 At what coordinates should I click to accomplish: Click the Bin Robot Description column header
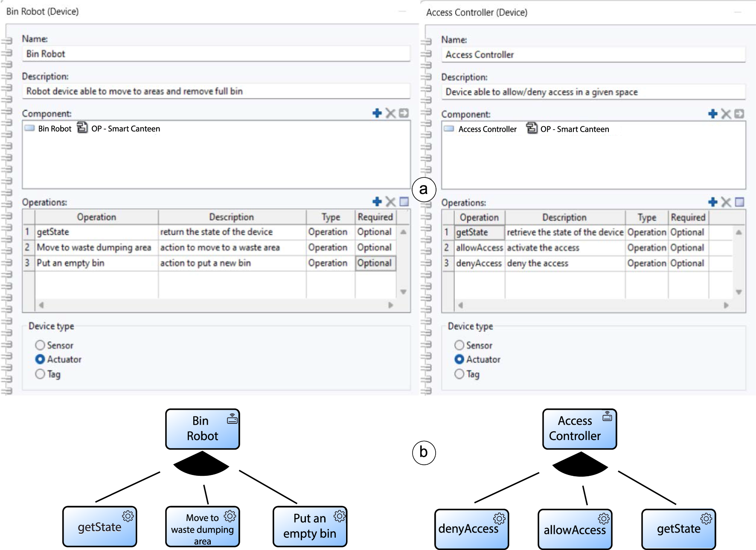(x=231, y=217)
